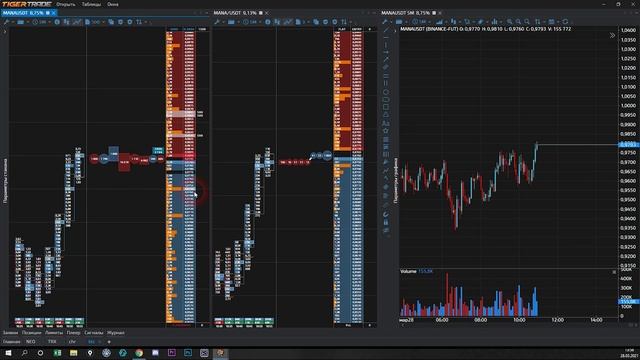Open the Журнал bottom tab
Viewport: 640px width, 360px height.
pyautogui.click(x=116, y=333)
